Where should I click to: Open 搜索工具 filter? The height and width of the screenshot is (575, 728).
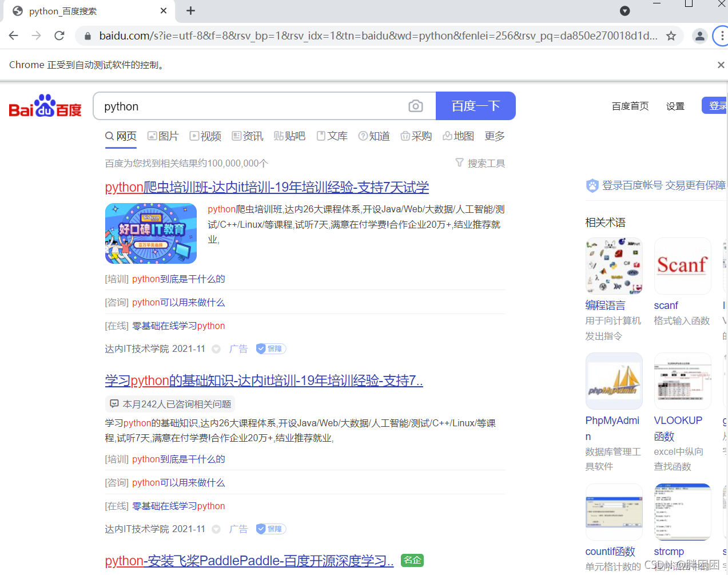click(480, 163)
